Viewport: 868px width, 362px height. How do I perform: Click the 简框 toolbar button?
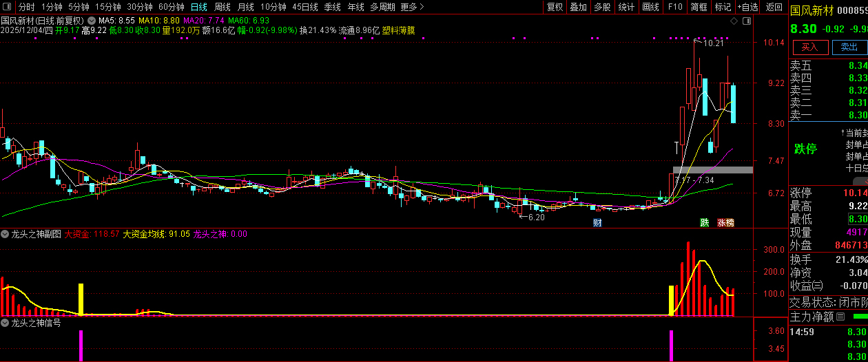pos(699,7)
